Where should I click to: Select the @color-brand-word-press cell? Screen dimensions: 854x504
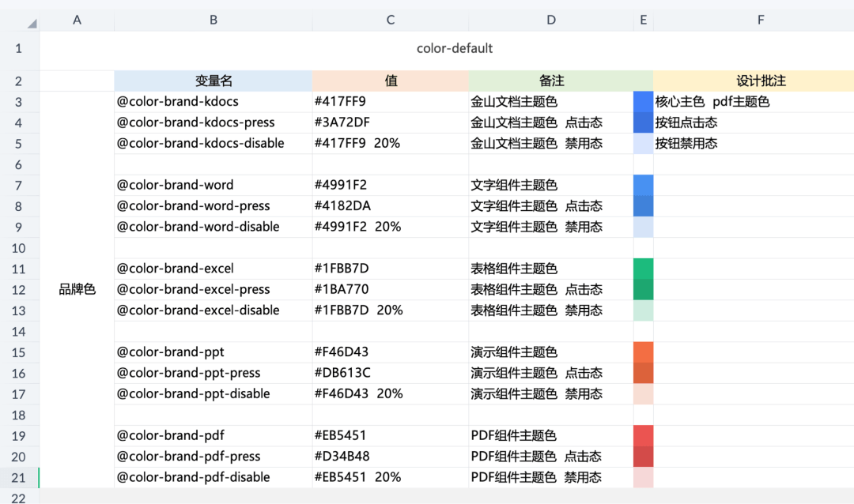(x=213, y=206)
